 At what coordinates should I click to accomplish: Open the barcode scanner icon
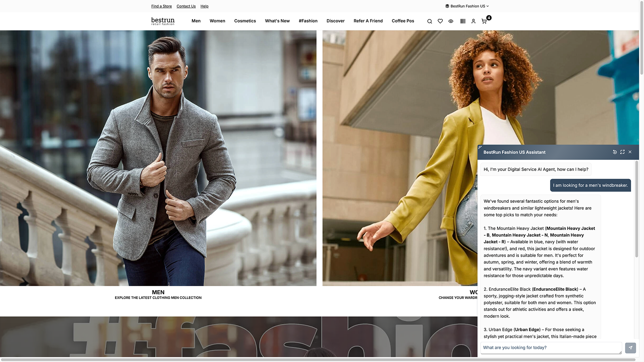click(x=463, y=21)
